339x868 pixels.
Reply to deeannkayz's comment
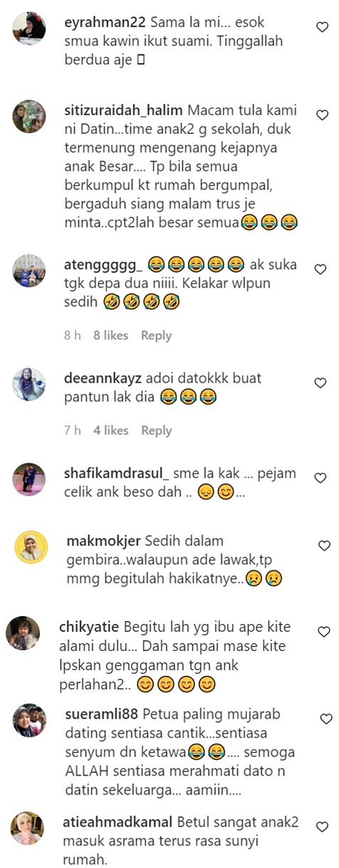coord(156,430)
